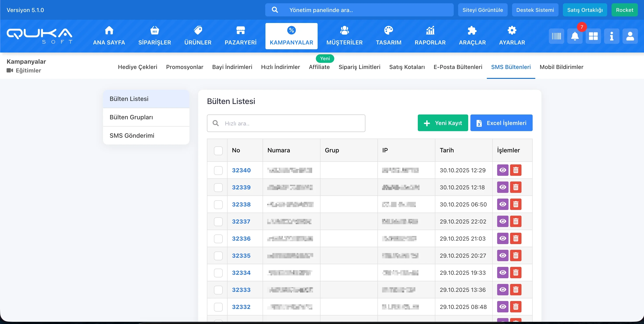644x324 pixels.
Task: Open notifications bell with 7 badge
Action: [575, 36]
